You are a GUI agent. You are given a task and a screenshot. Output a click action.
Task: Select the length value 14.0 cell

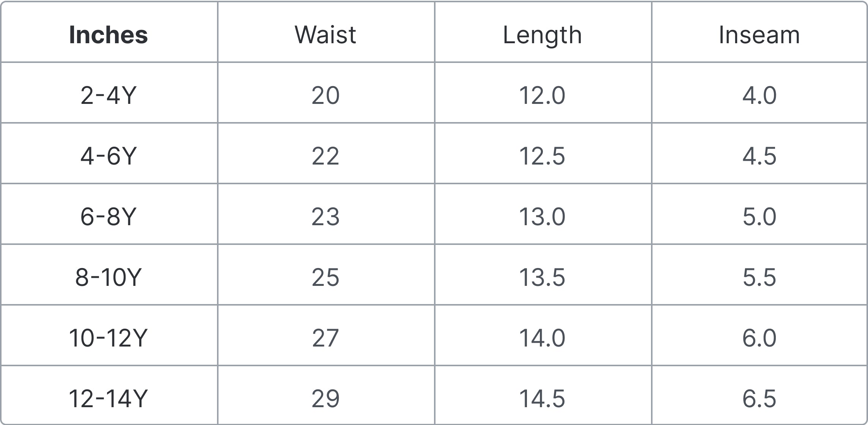(x=542, y=338)
